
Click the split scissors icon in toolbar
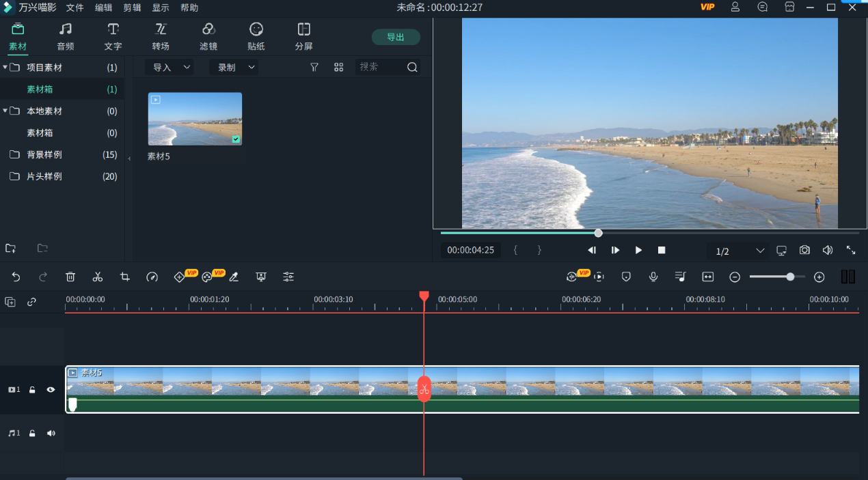click(x=98, y=277)
